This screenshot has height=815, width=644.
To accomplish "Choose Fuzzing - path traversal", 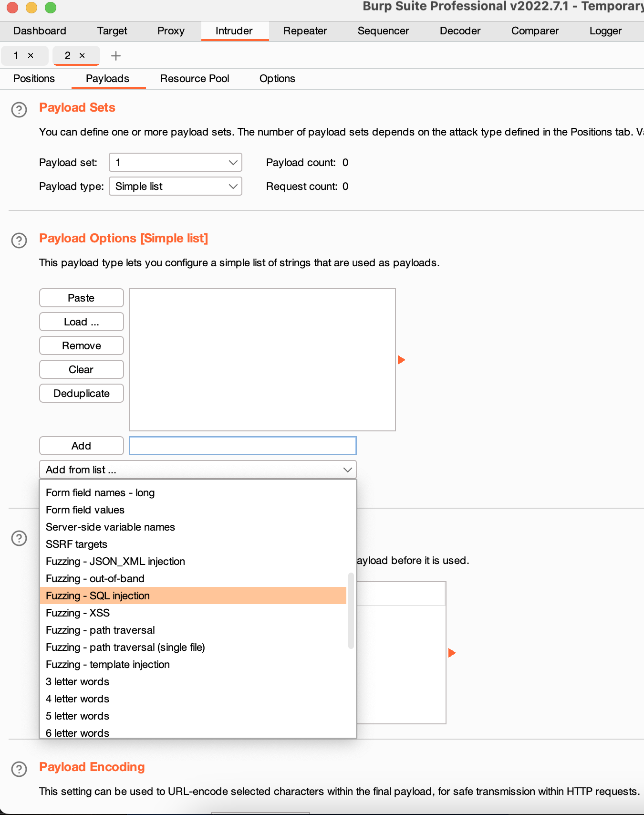I will coord(194,630).
